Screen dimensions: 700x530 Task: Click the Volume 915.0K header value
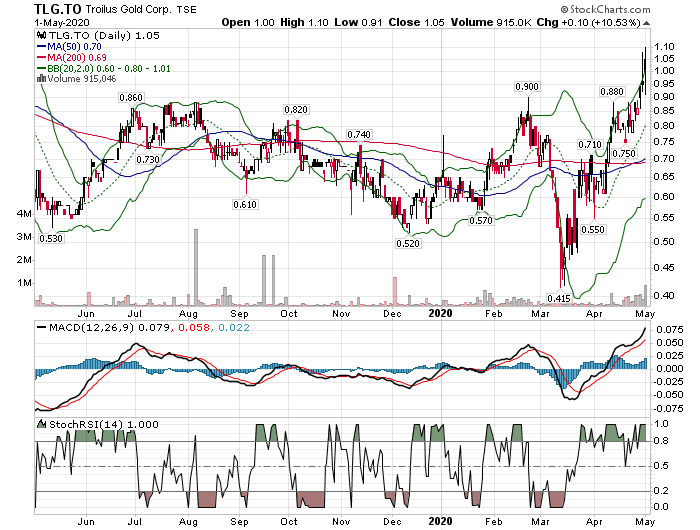coord(491,22)
